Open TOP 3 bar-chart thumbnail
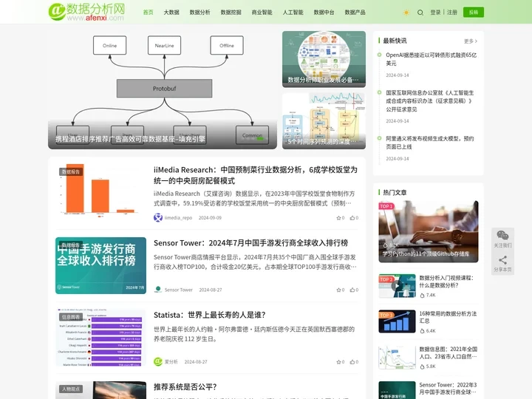532x399 pixels. point(397,321)
